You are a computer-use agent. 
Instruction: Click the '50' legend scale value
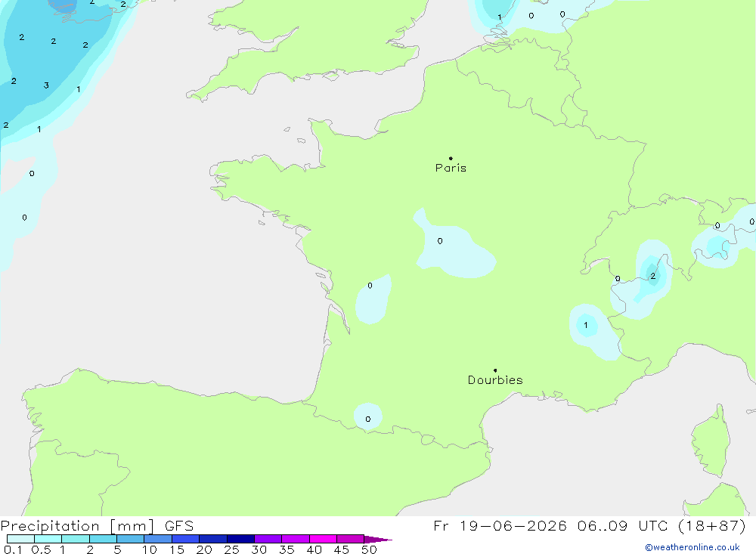[369, 549]
